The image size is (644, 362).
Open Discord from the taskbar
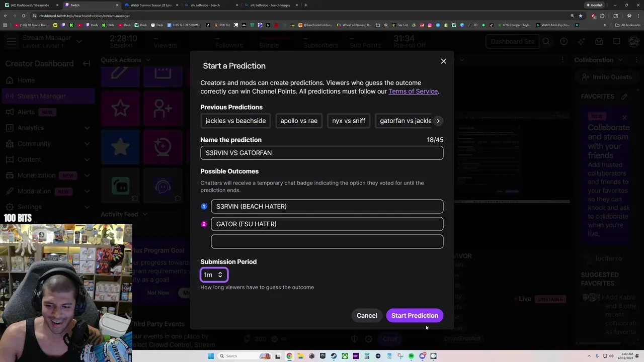point(422,356)
